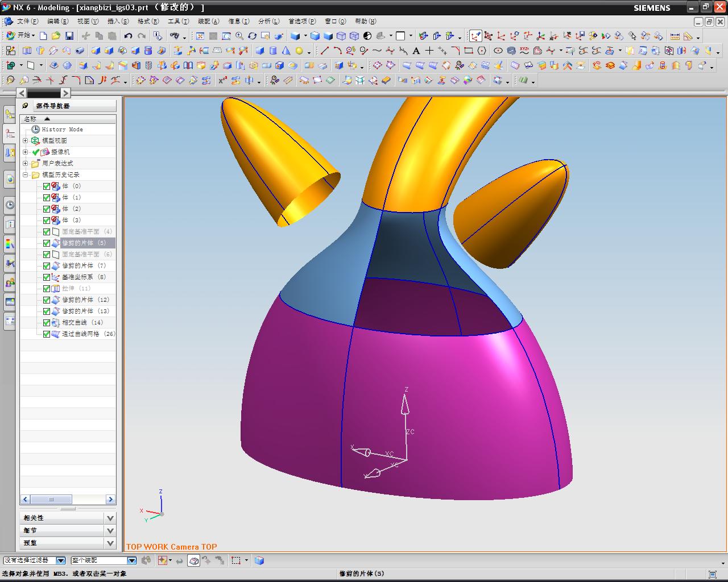Select the Ellipse curve tool
Viewport: 728px width, 582px height.
(x=498, y=51)
